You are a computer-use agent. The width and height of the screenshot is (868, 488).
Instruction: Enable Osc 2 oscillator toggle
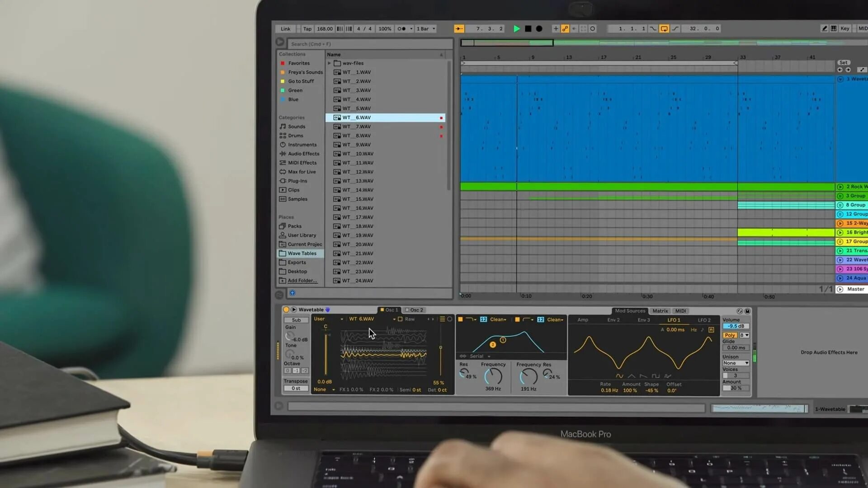(x=407, y=310)
